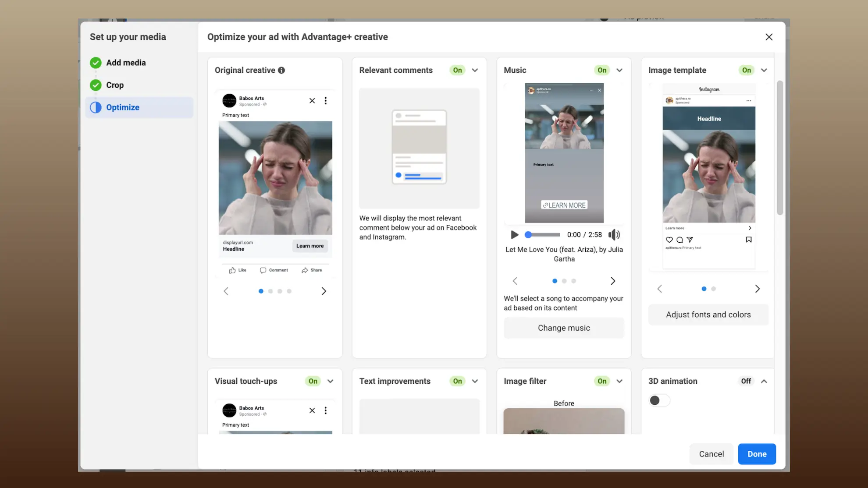Click Image filter On status
The image size is (868, 488).
click(x=602, y=381)
